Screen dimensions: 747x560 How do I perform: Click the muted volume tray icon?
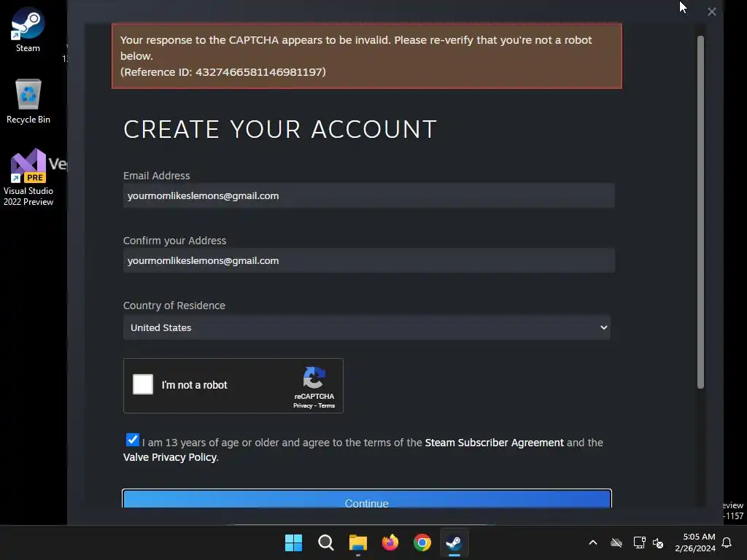658,542
